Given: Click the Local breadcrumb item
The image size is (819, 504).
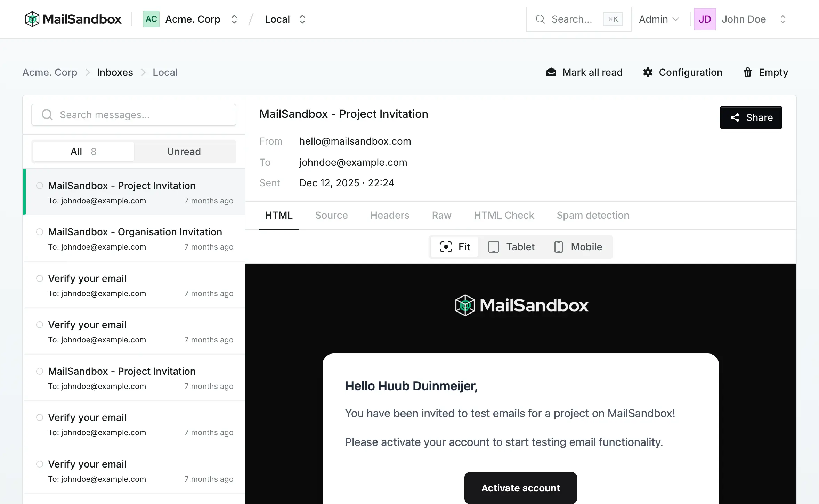Looking at the screenshot, I should pyautogui.click(x=165, y=72).
